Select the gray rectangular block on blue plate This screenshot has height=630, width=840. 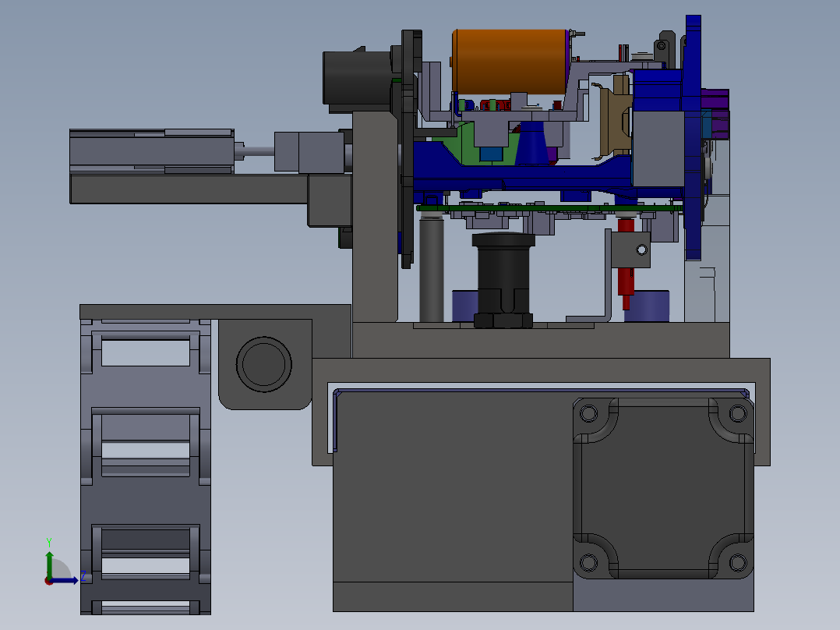point(658,148)
